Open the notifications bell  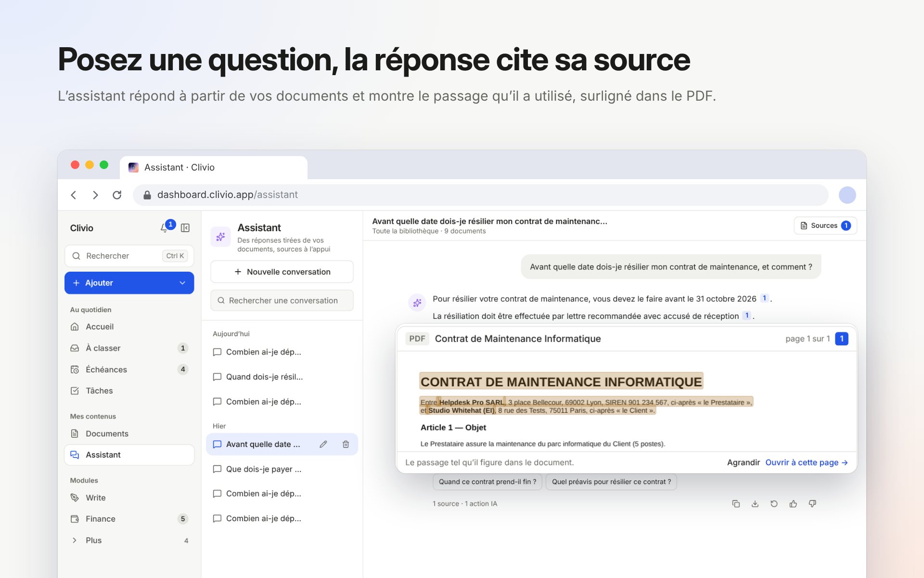click(x=165, y=228)
